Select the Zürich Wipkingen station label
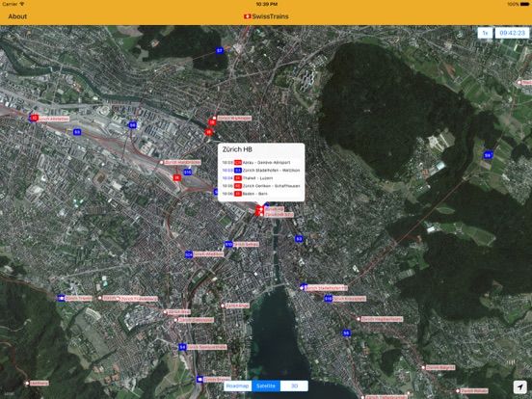 [234, 119]
